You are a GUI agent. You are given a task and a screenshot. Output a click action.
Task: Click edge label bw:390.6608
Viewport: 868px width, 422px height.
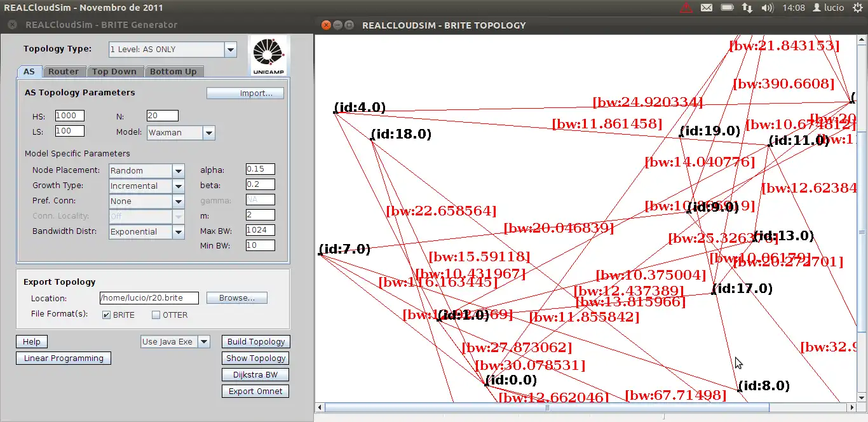coord(783,85)
